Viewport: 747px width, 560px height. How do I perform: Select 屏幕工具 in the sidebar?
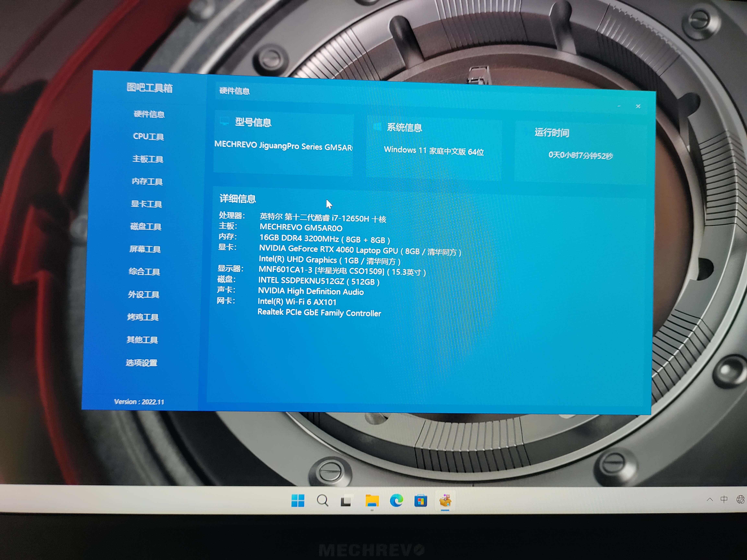tap(145, 249)
